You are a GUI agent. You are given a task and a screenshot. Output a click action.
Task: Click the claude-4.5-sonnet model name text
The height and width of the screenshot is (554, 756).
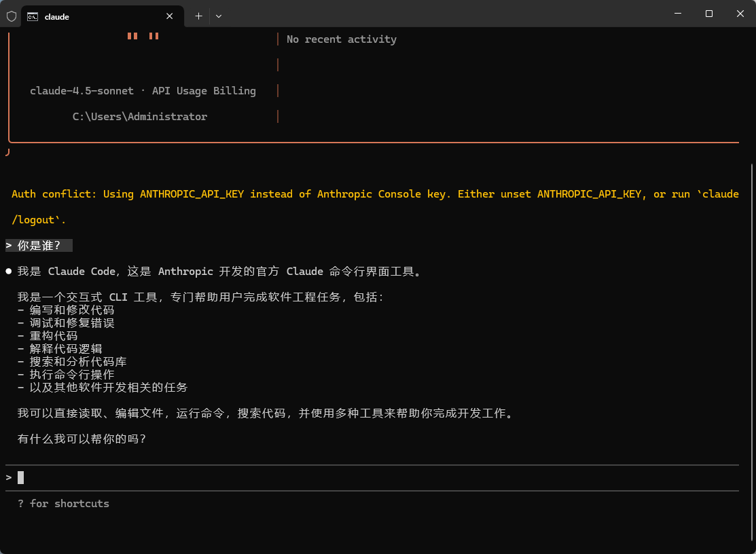click(x=82, y=90)
